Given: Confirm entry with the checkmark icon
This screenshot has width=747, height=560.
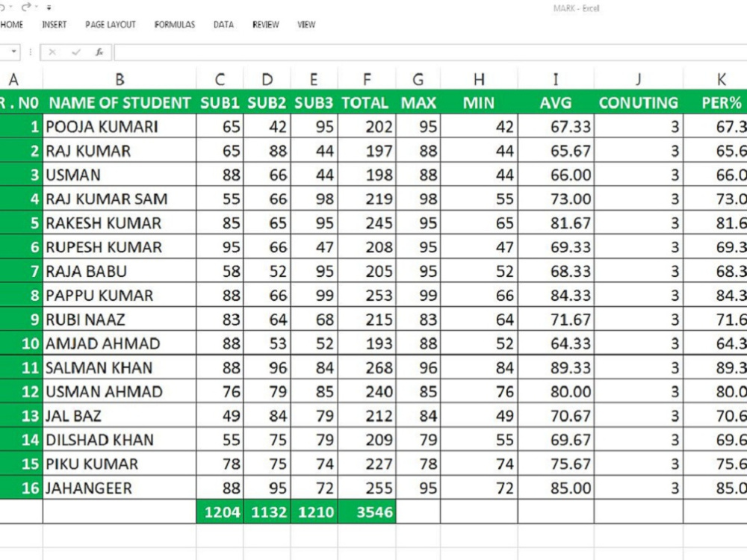Looking at the screenshot, I should click(x=75, y=52).
